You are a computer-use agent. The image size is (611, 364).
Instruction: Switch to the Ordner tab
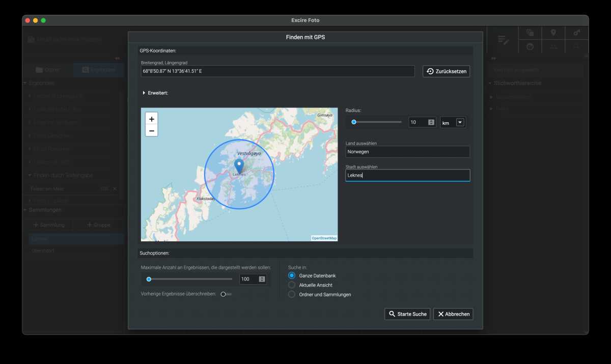click(47, 70)
